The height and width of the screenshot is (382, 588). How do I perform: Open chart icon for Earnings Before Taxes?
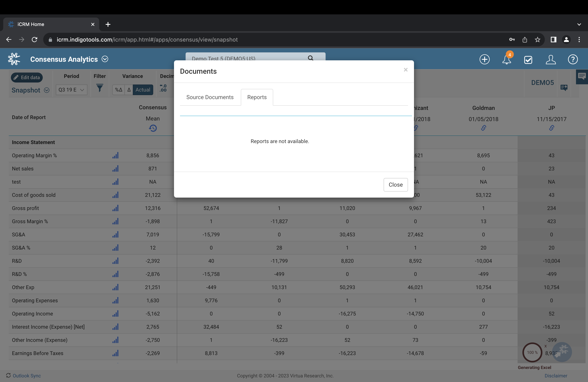tap(115, 353)
